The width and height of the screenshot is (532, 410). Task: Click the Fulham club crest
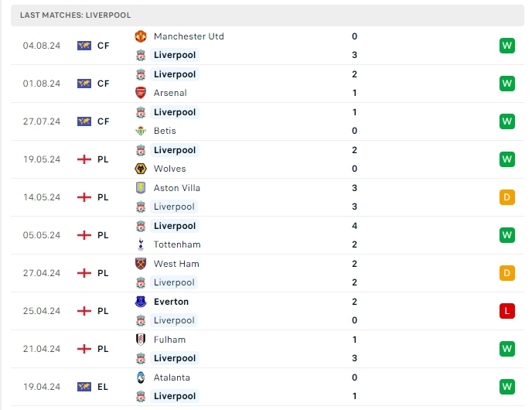141,340
